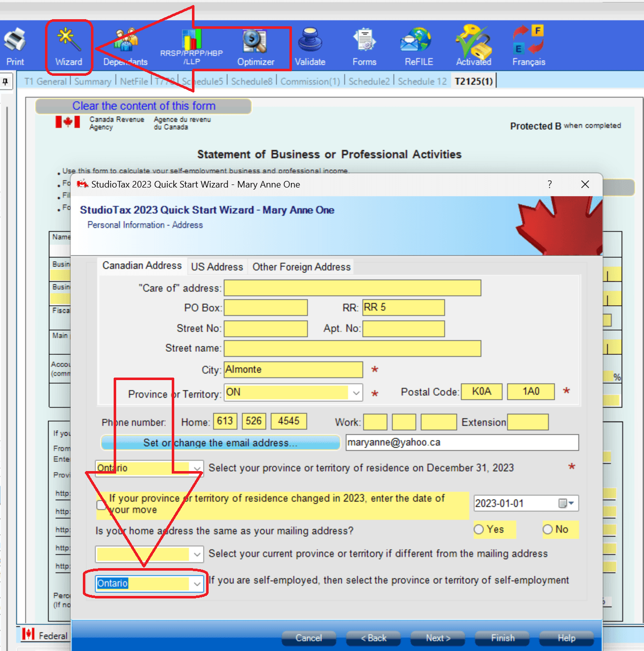
Task: Open the Optimizer tool
Action: (256, 46)
